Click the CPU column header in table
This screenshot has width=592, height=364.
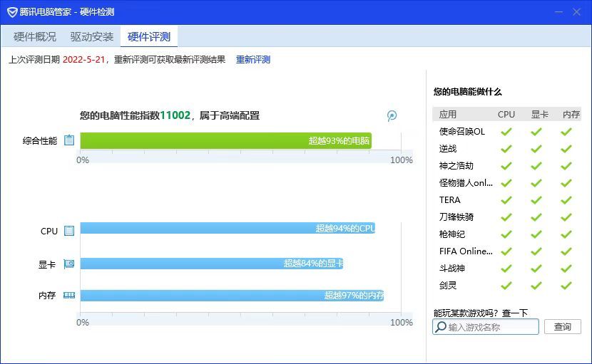pos(506,114)
